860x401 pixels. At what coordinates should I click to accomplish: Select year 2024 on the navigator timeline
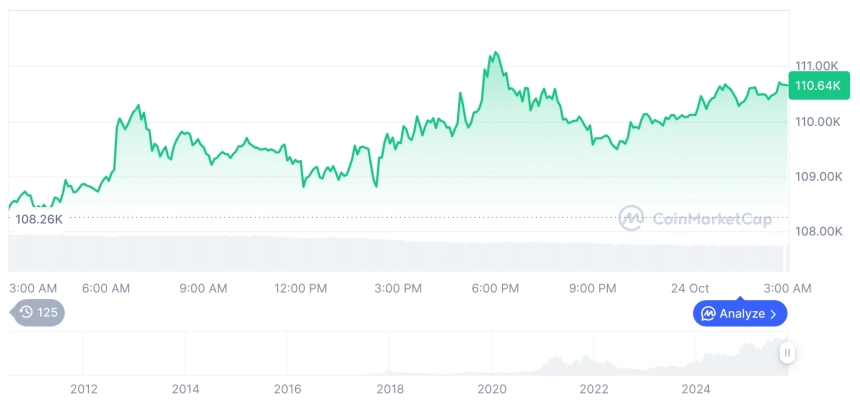pos(696,388)
